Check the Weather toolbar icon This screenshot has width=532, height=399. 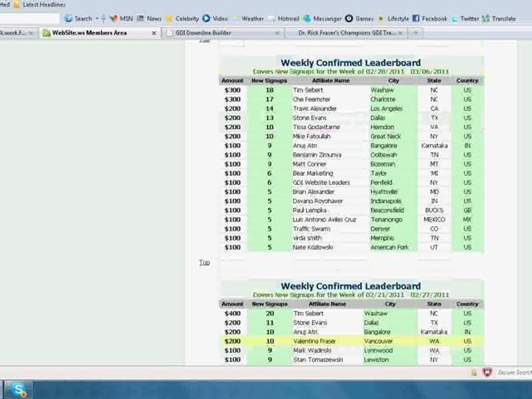(236, 19)
